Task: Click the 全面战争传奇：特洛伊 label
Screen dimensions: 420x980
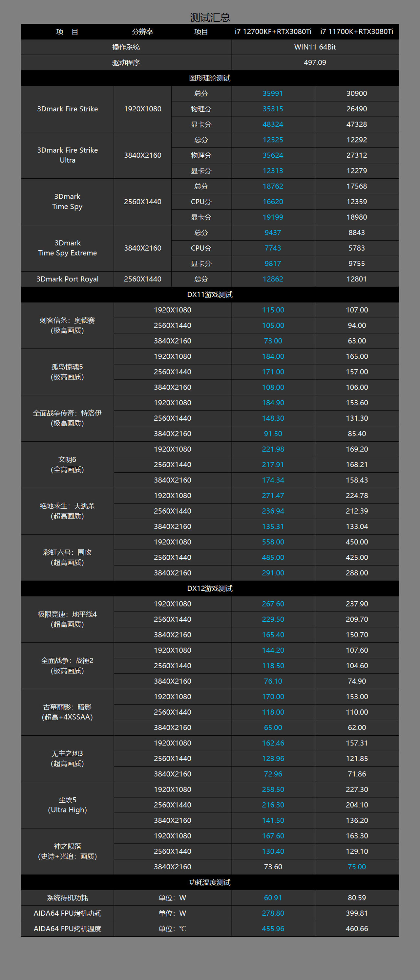Action: coord(67,418)
